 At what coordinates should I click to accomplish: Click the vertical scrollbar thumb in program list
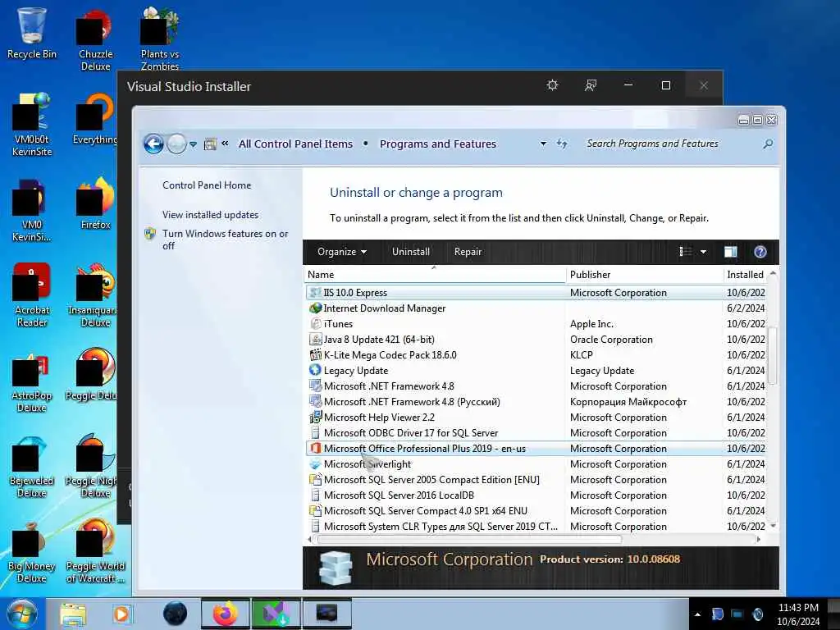(773, 355)
